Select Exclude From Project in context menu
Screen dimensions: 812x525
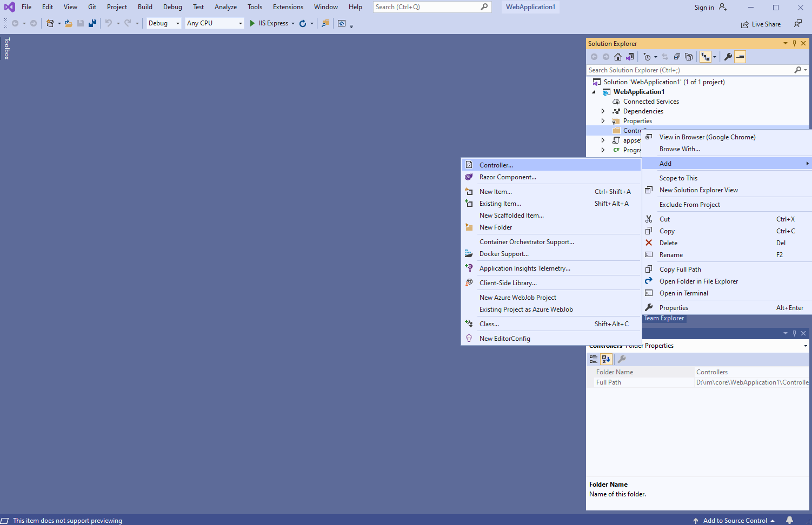pyautogui.click(x=727, y=205)
